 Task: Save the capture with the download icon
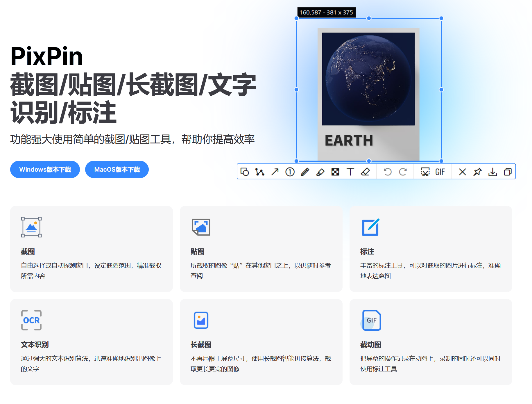493,172
